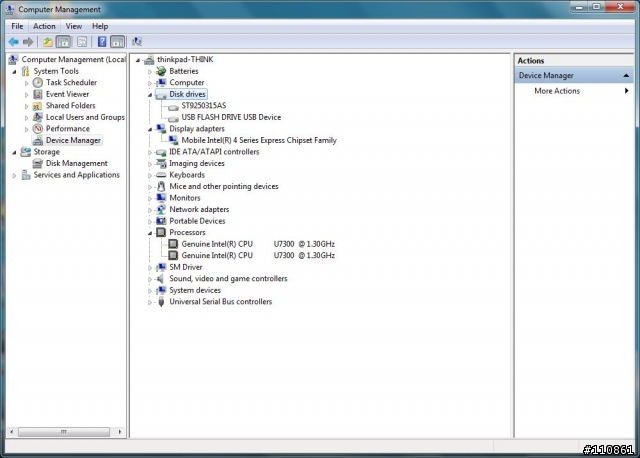Open the Help menu
640x458 pixels.
pyautogui.click(x=100, y=26)
